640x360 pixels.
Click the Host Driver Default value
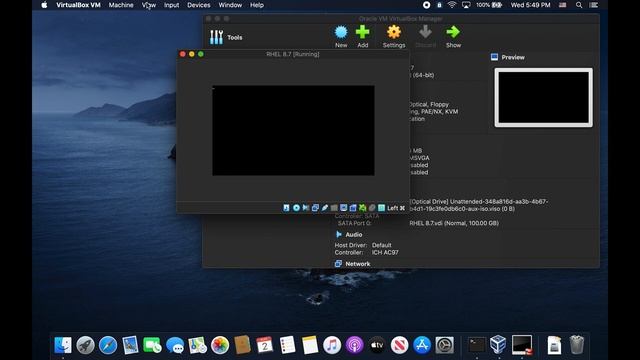381,245
